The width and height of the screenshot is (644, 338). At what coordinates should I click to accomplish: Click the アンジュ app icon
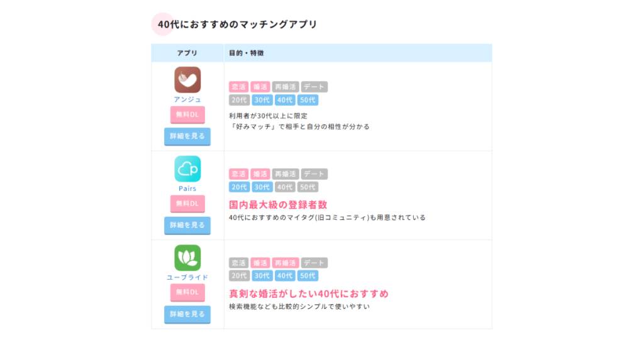pos(187,80)
